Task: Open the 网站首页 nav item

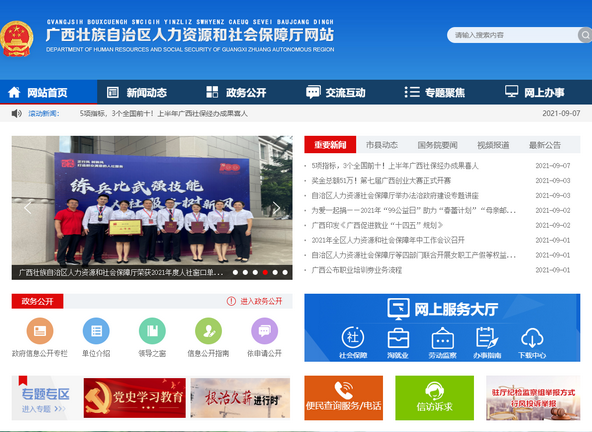Action: pos(48,92)
